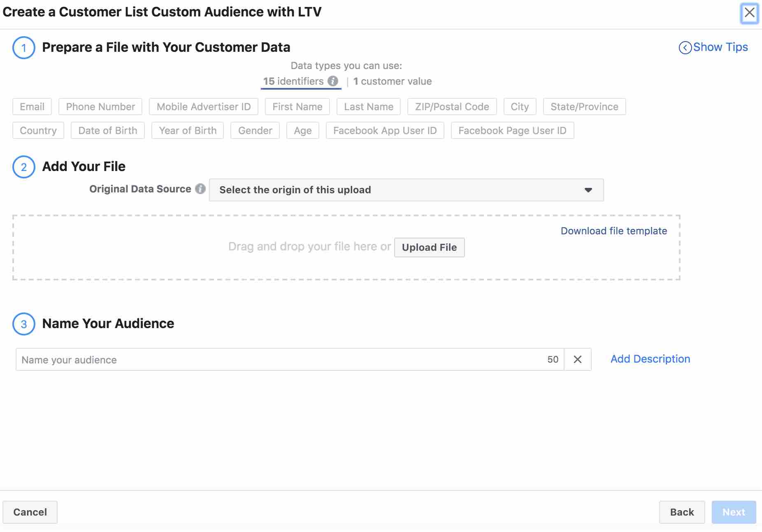Click the step 1 circle icon

click(23, 47)
